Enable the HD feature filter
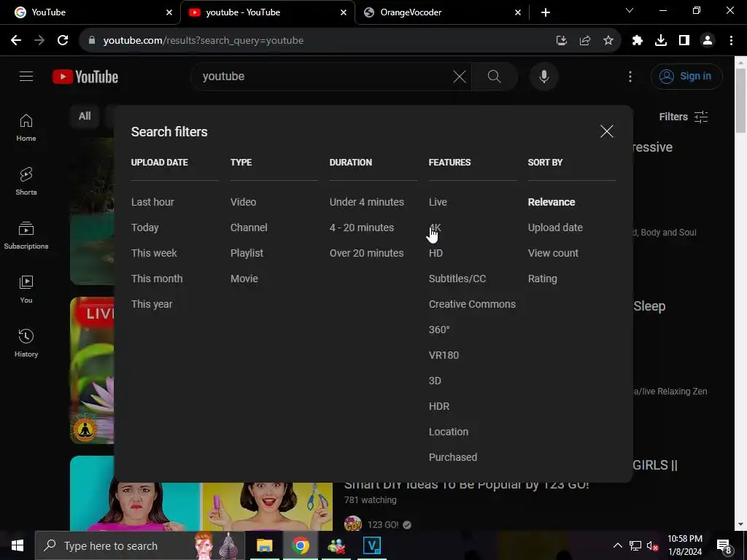 tap(436, 253)
